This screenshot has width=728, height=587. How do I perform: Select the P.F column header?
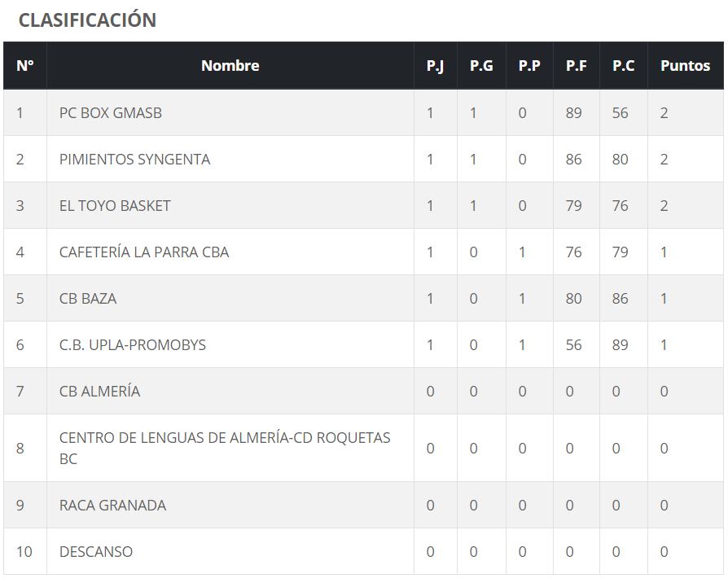pos(577,66)
